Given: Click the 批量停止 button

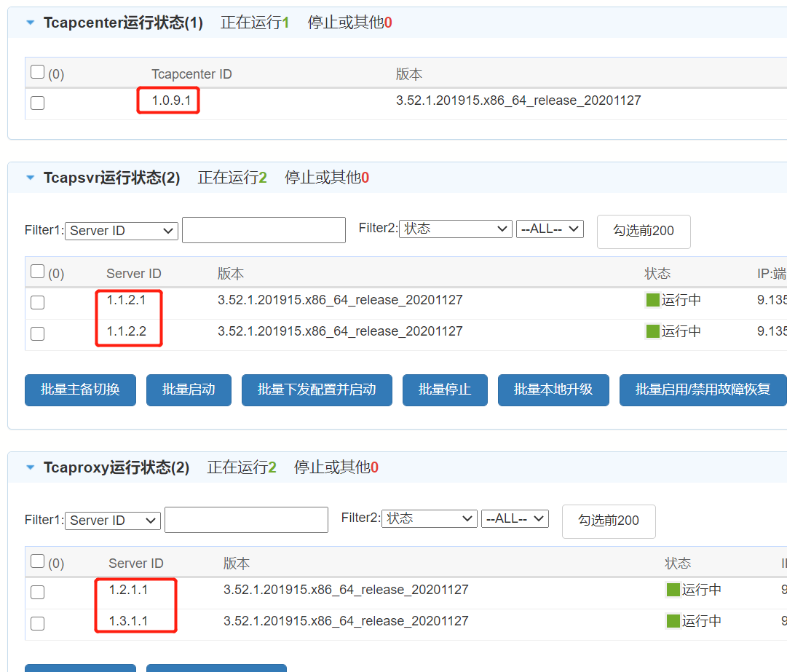Looking at the screenshot, I should coord(445,390).
